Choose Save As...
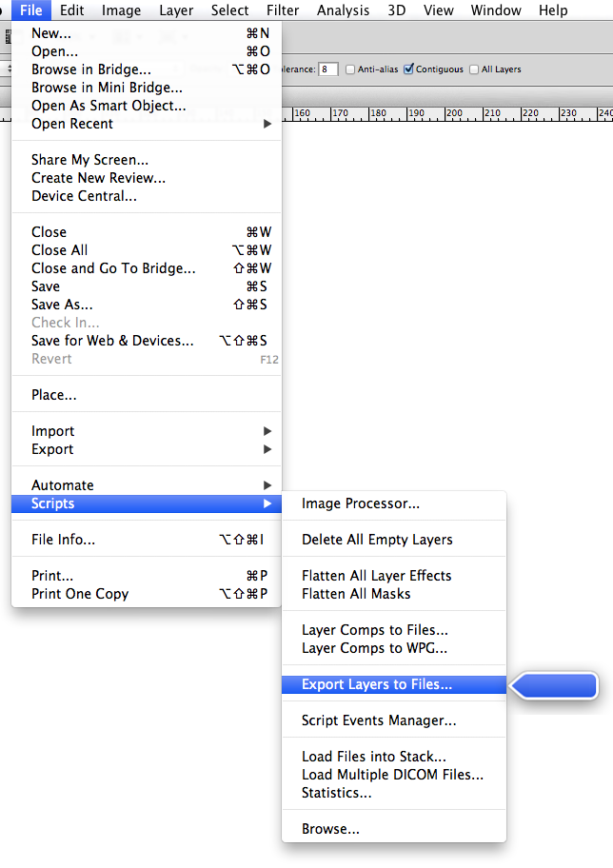Viewport: 613px width, 868px height. pyautogui.click(x=147, y=305)
